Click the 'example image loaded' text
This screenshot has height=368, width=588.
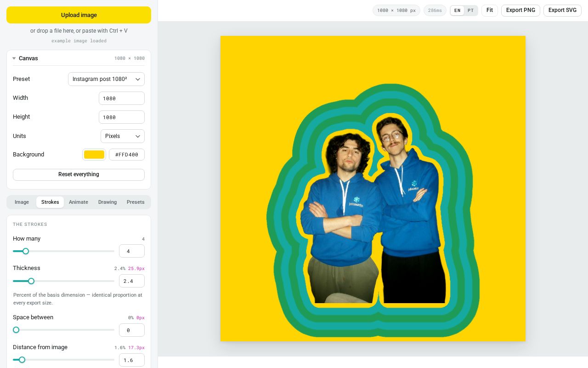[79, 41]
